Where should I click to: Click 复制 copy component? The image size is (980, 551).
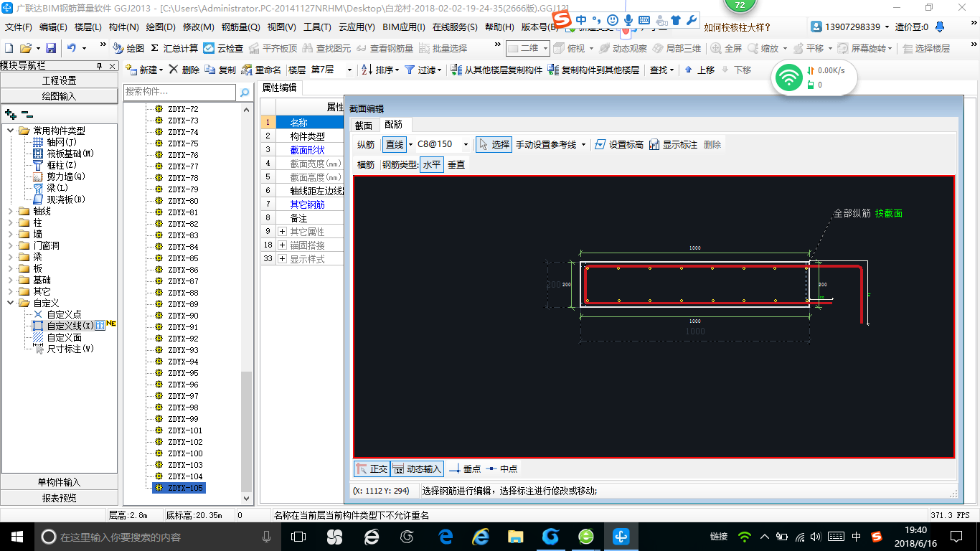pyautogui.click(x=220, y=70)
